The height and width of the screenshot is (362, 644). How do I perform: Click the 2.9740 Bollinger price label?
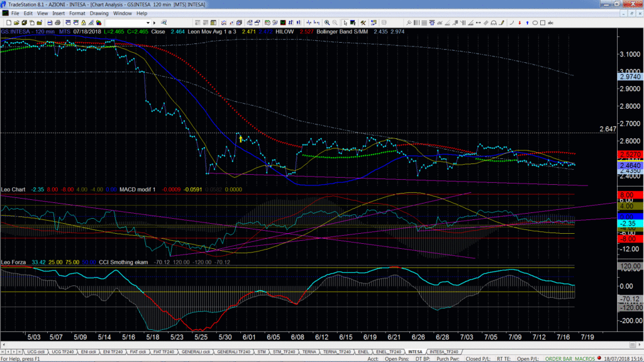click(x=630, y=77)
